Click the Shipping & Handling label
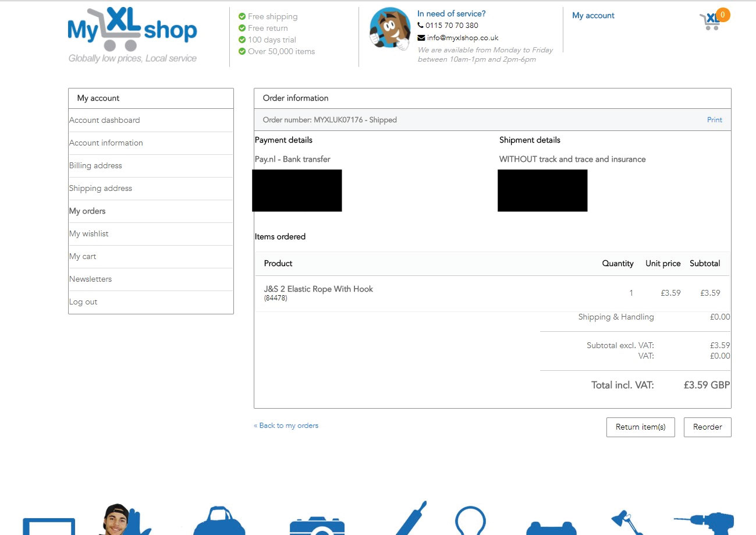Viewport: 756px width, 535px height. pos(616,317)
